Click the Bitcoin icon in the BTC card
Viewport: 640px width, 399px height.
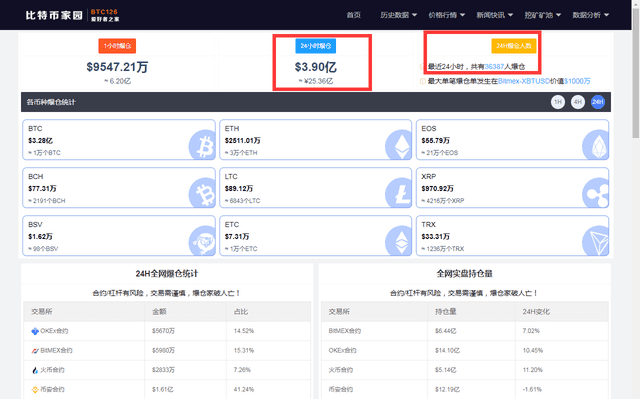(202, 145)
